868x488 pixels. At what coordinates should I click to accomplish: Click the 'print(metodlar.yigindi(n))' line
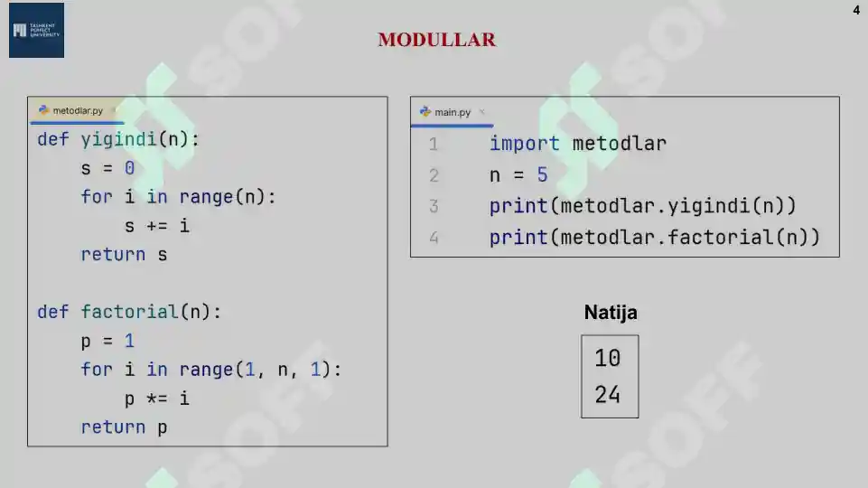(x=642, y=206)
